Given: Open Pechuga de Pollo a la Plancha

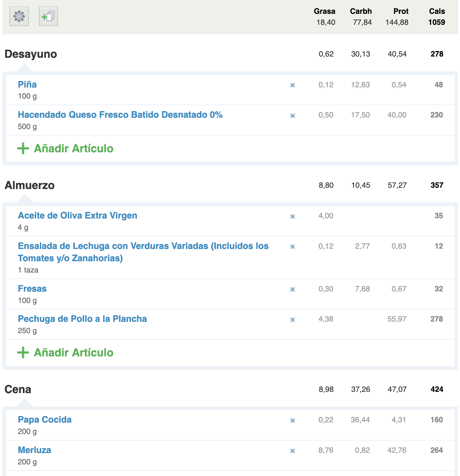Looking at the screenshot, I should pyautogui.click(x=82, y=319).
